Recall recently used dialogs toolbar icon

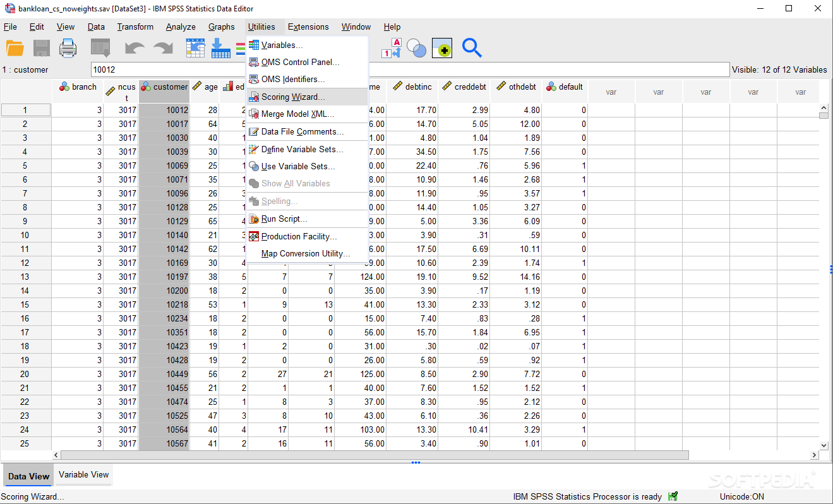tap(100, 48)
